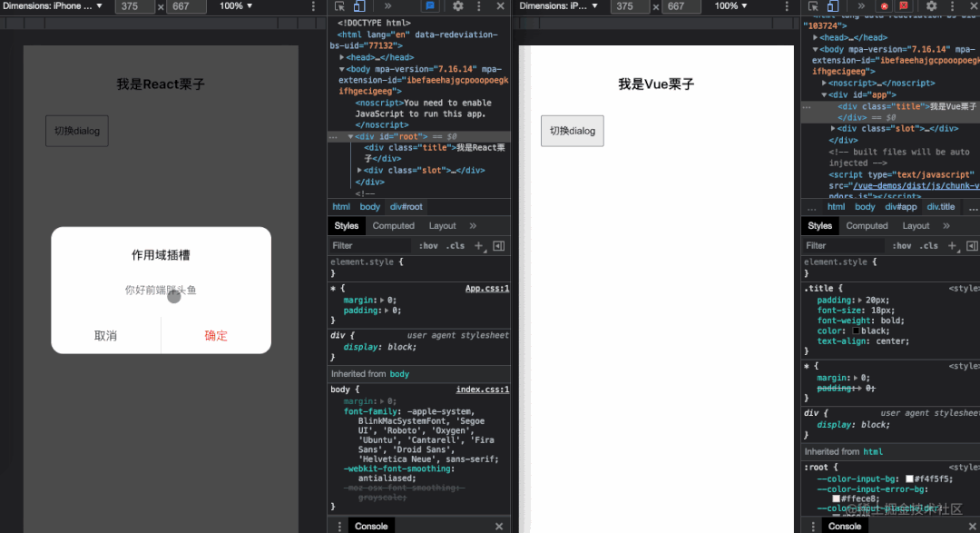Show more panels chevron in left DevTools toolbar
The image size is (980, 533).
(x=387, y=6)
